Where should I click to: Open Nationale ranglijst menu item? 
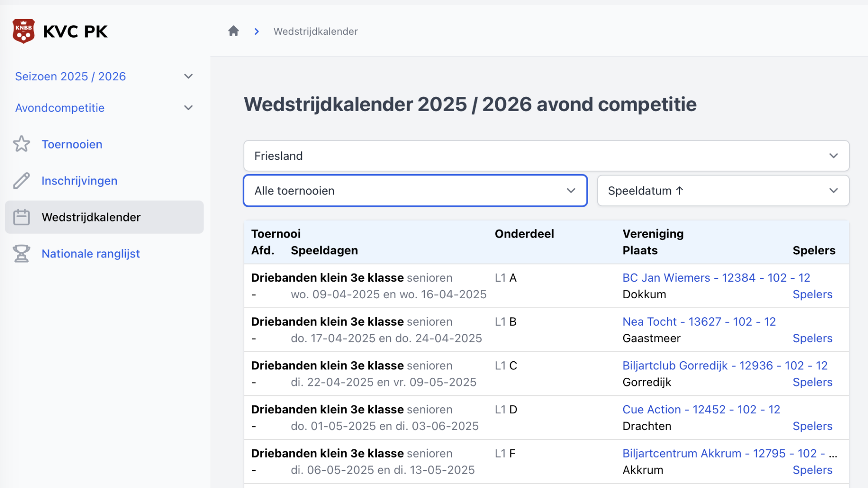(x=91, y=254)
